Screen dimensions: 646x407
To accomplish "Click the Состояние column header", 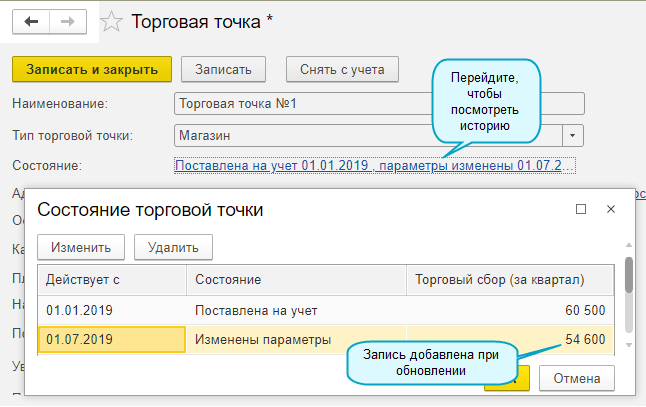I will (295, 280).
